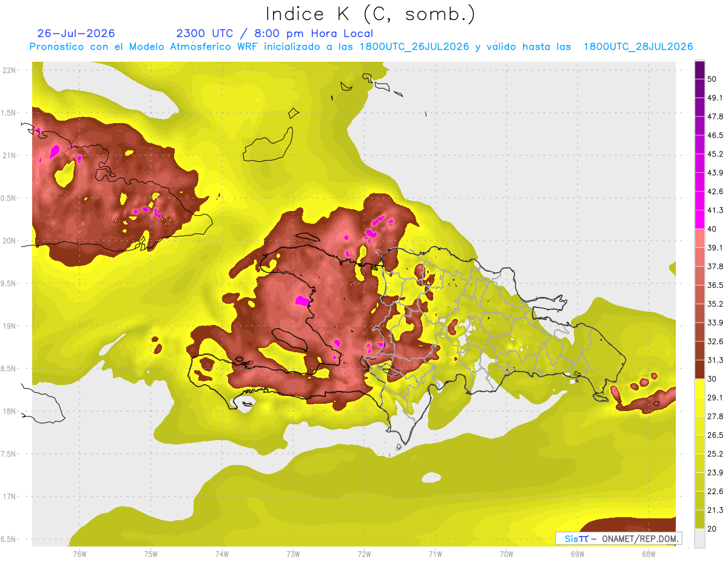Click legend value "22.6"
The height and width of the screenshot is (562, 728).
click(715, 492)
